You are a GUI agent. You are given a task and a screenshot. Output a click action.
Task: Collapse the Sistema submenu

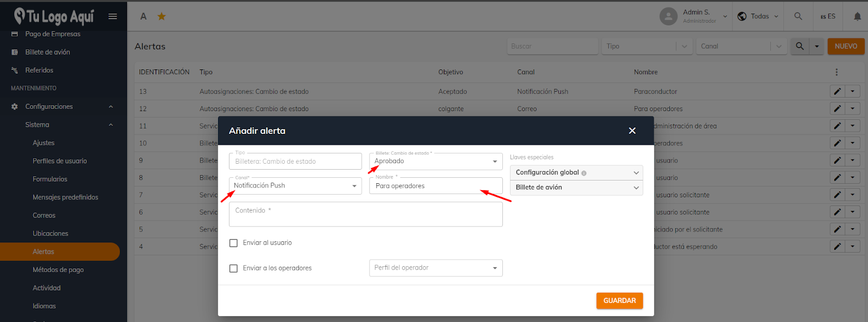click(x=111, y=125)
